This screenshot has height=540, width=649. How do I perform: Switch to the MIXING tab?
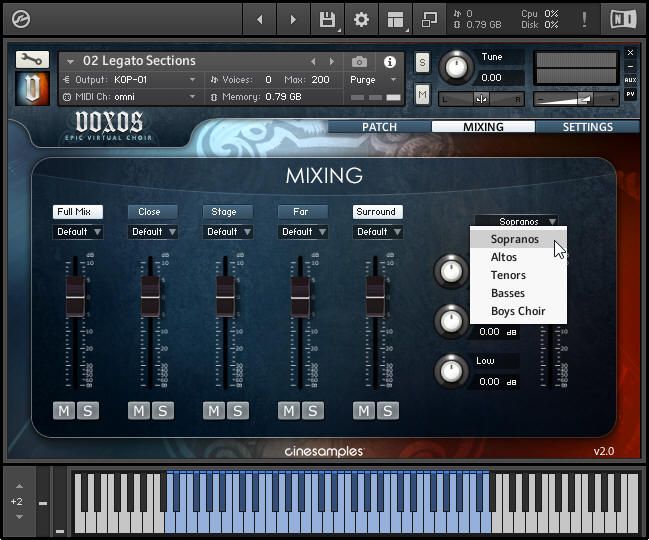coord(483,127)
